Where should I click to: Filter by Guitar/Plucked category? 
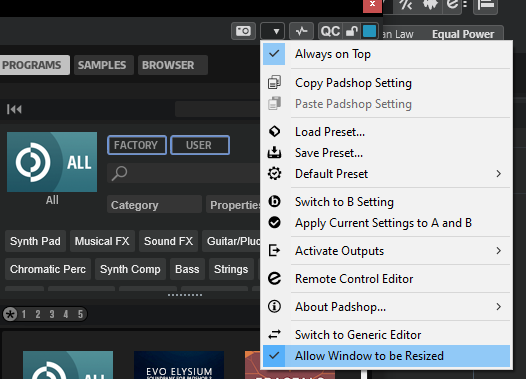point(231,241)
